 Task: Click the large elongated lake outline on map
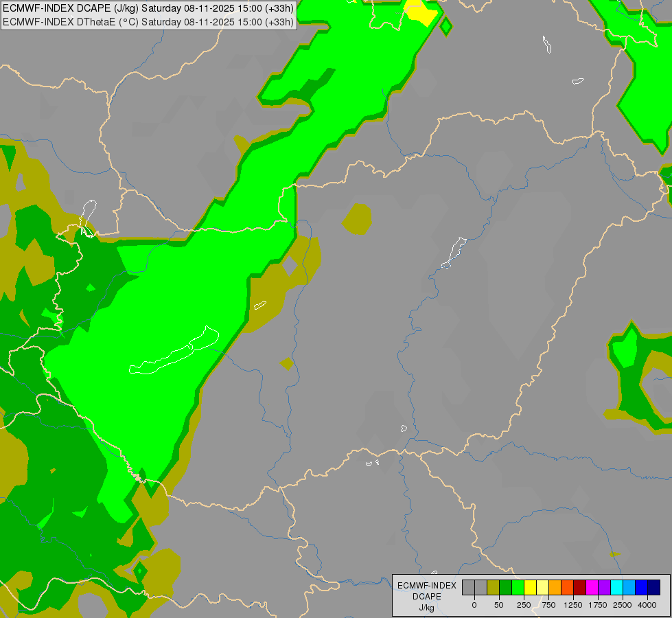pyautogui.click(x=174, y=351)
